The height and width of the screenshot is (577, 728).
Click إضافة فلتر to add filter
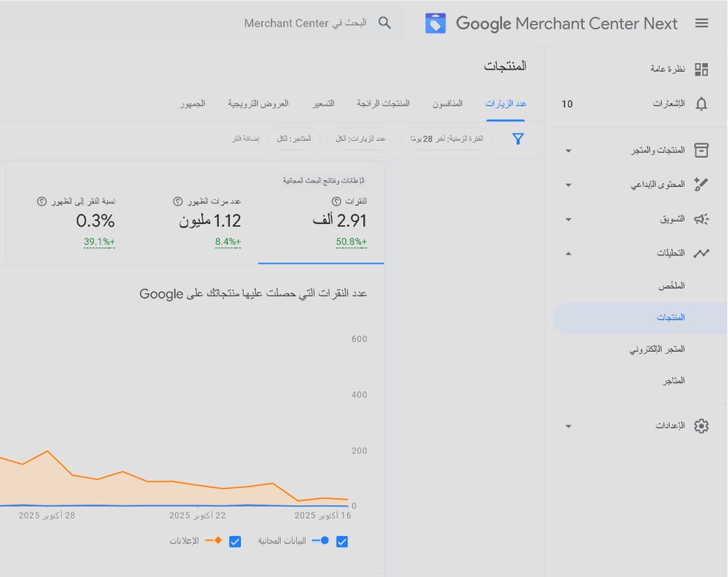point(245,139)
